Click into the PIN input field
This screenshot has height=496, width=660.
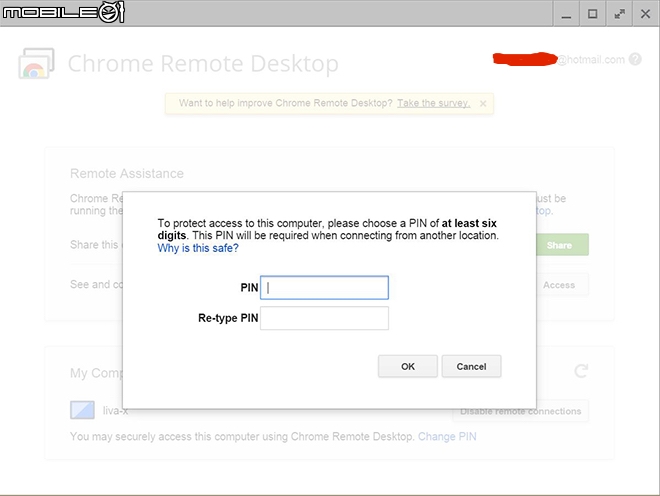pos(324,288)
